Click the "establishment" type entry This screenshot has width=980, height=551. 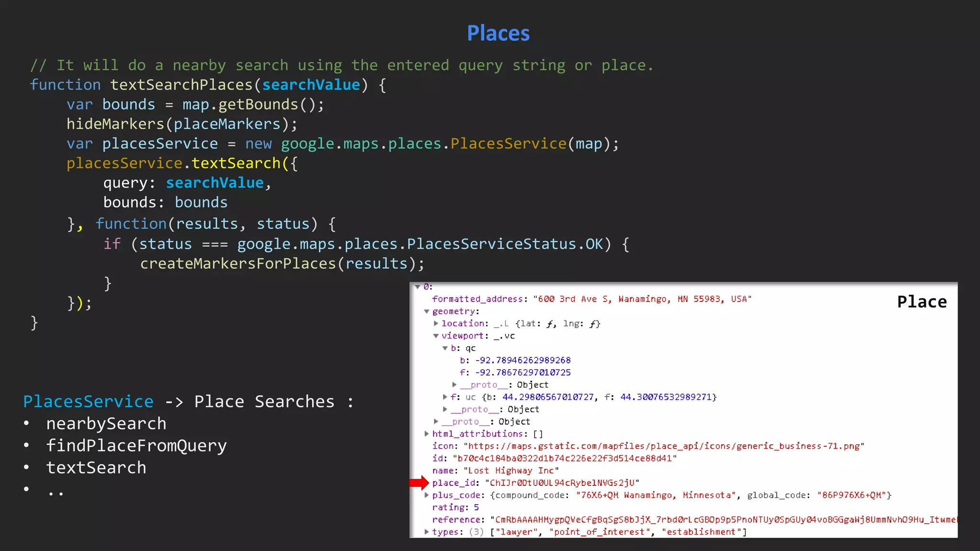(x=702, y=532)
